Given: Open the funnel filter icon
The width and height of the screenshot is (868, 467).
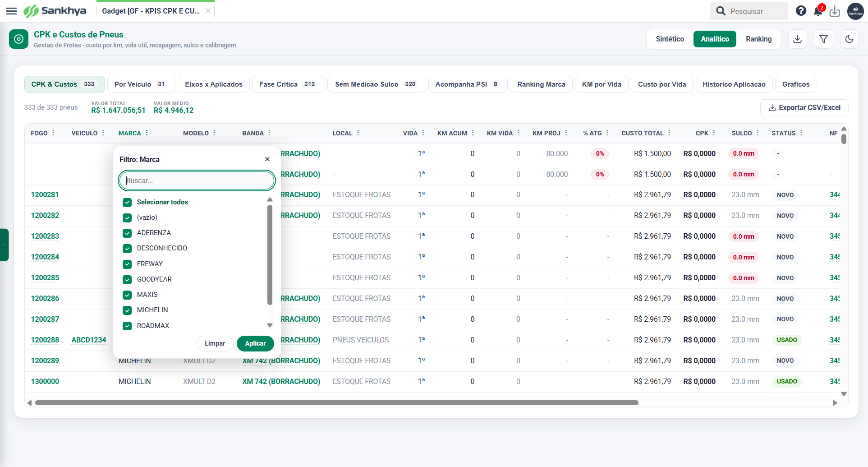Looking at the screenshot, I should point(823,39).
